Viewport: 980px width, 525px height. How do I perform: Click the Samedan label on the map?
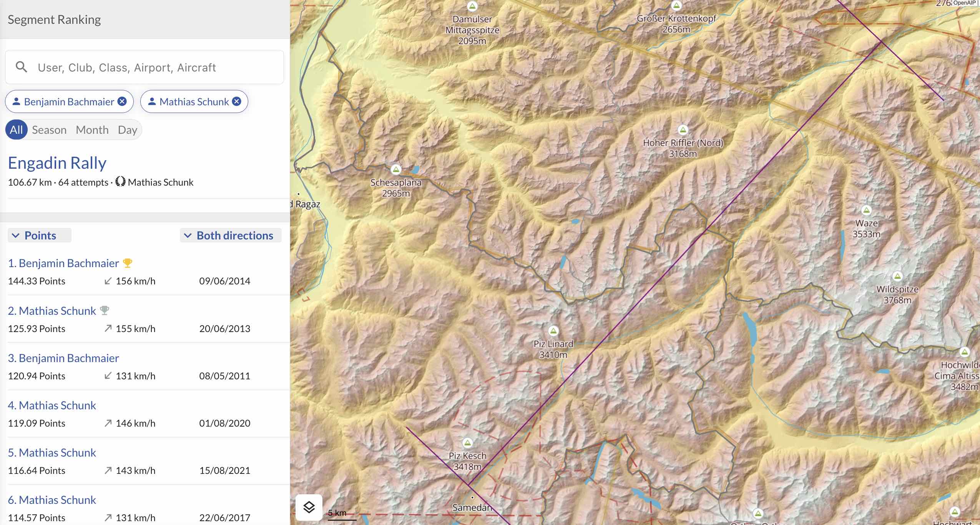[x=472, y=507]
